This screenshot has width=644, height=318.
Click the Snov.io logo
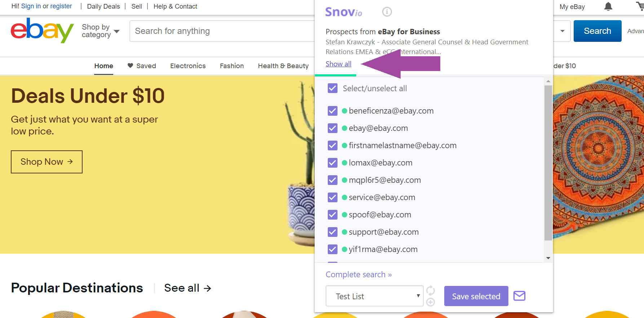point(343,12)
